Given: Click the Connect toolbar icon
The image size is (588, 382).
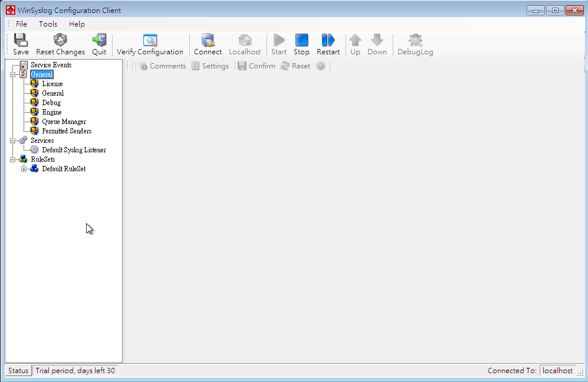Looking at the screenshot, I should 208,40.
